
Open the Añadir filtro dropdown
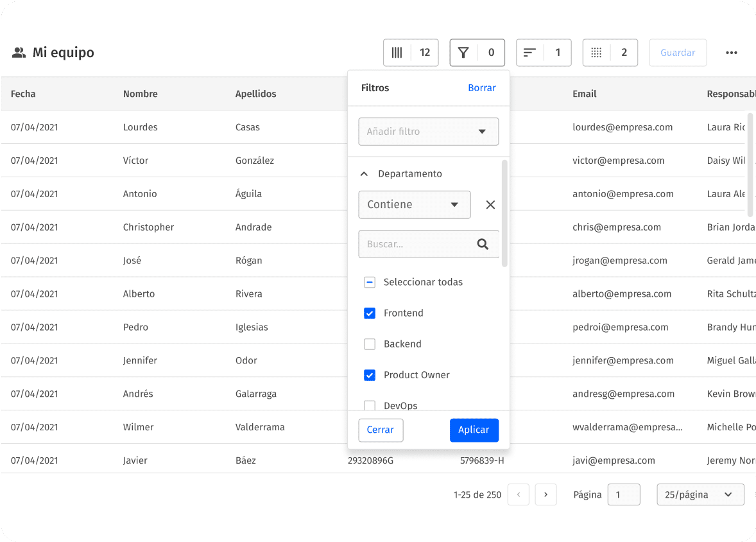pos(428,132)
